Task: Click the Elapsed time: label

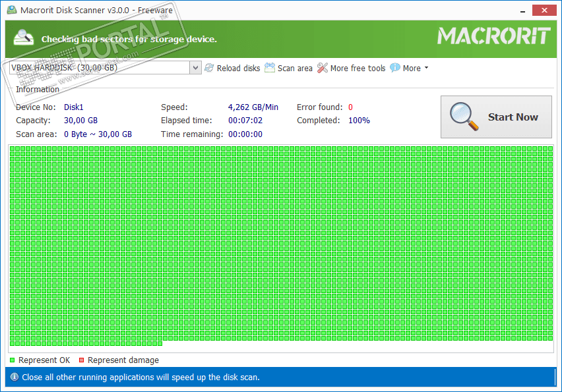Action: tap(187, 121)
